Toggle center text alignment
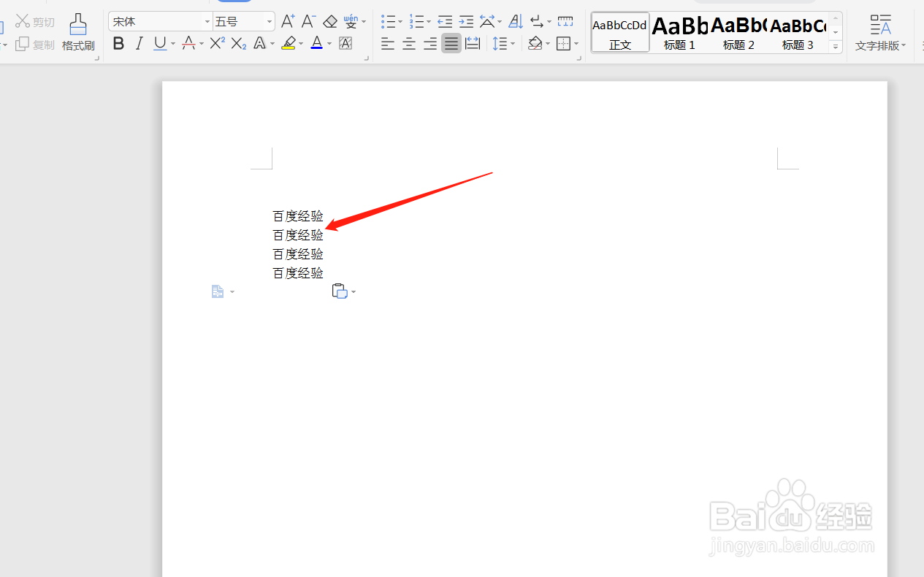The height and width of the screenshot is (577, 924). point(409,43)
